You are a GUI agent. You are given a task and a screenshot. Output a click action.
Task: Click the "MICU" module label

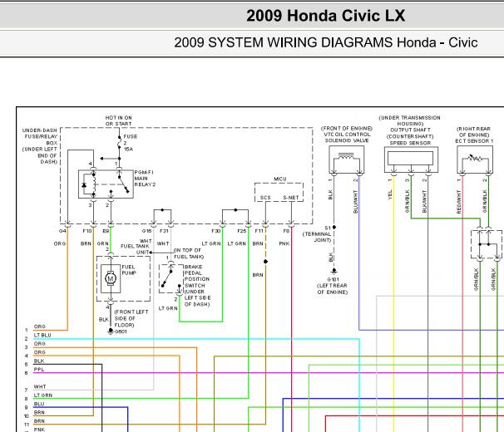[280, 179]
